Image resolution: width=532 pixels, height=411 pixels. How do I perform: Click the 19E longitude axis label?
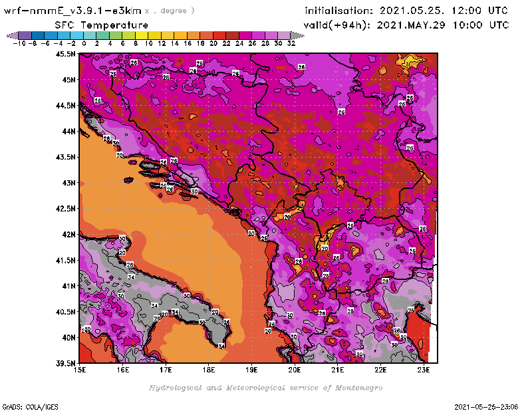tap(251, 370)
